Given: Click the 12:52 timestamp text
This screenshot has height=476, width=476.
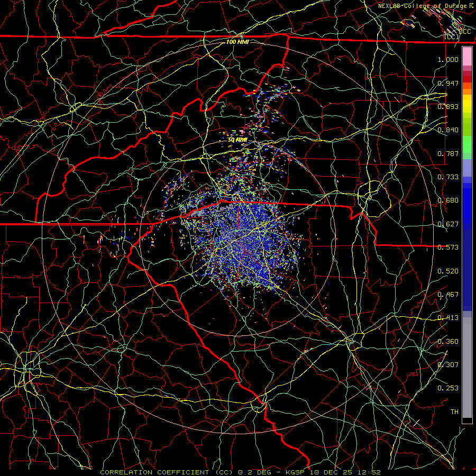Looking at the screenshot, I should pyautogui.click(x=369, y=472).
